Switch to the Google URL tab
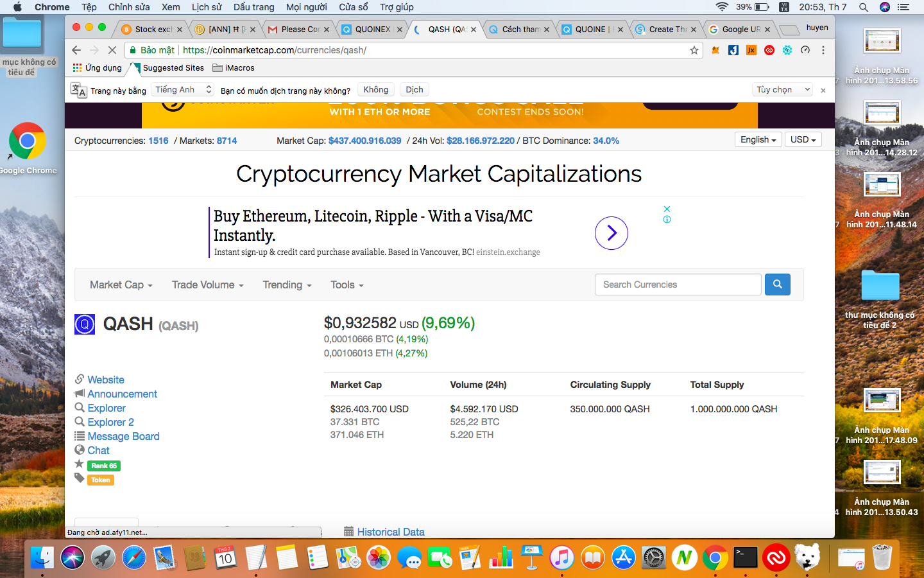Image resolution: width=924 pixels, height=578 pixels. point(739,29)
